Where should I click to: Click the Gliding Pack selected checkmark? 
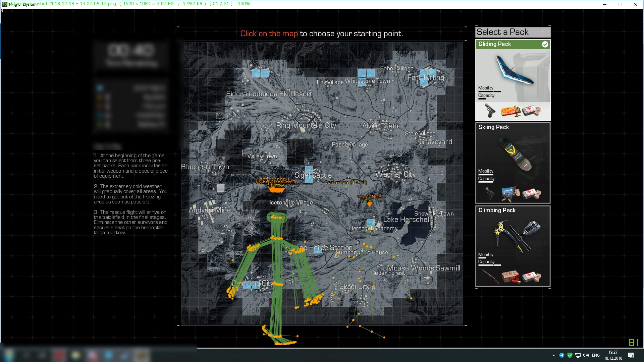[545, 44]
